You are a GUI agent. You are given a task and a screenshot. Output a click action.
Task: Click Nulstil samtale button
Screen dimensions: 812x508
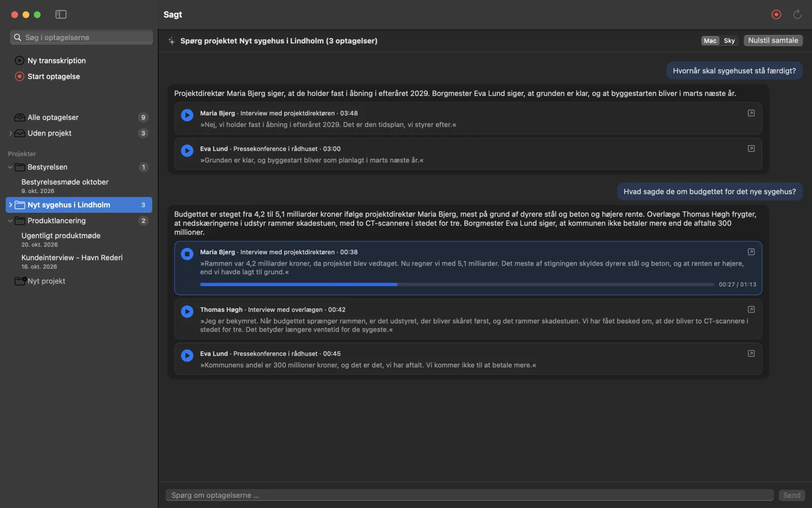[773, 41]
